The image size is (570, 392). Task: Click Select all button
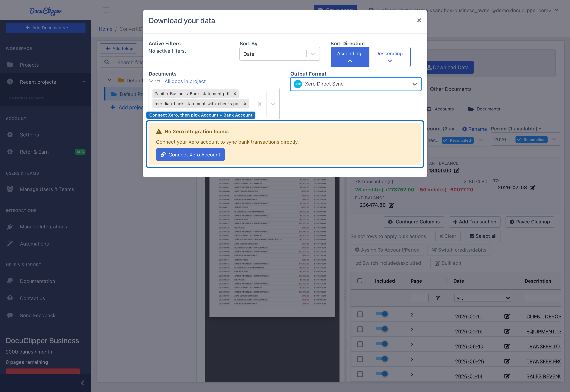click(483, 236)
